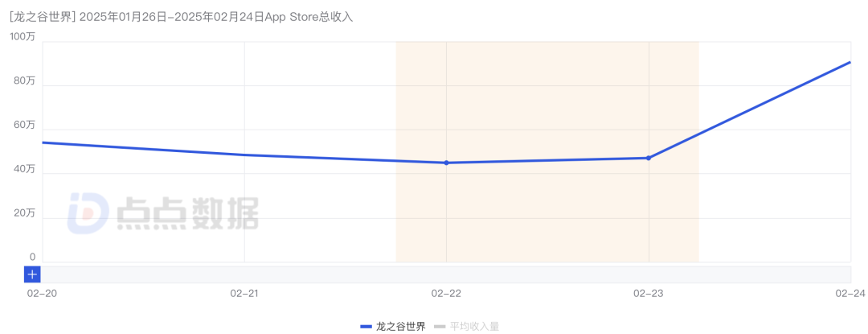Toggle the 龙之谷世界 series legend label

click(x=400, y=326)
